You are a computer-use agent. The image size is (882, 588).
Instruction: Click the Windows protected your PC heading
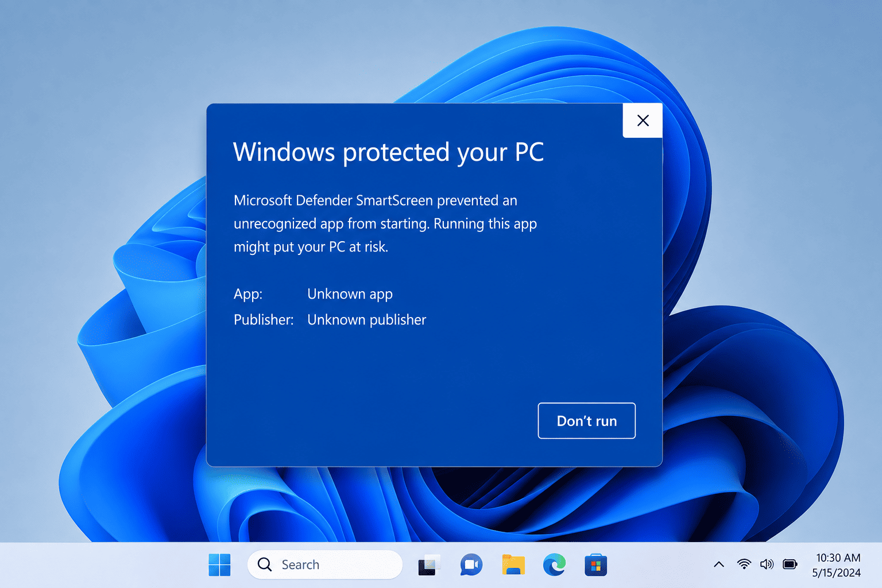[x=389, y=153]
